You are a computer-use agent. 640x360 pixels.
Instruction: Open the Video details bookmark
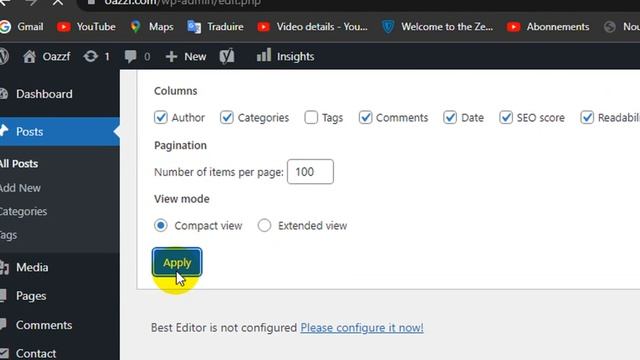tap(312, 27)
